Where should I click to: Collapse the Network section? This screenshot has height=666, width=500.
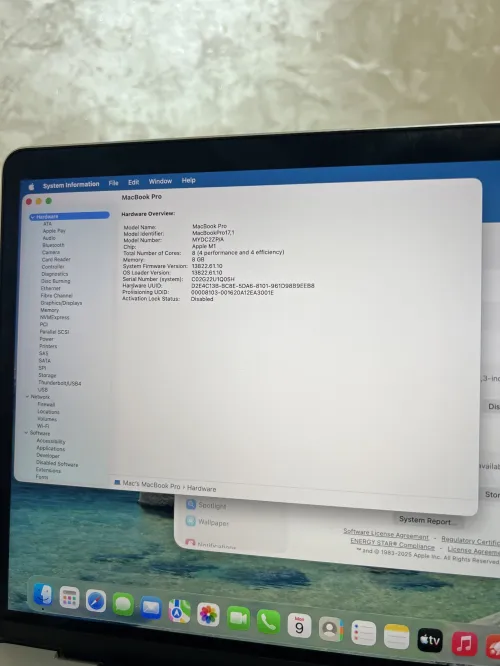coord(28,397)
